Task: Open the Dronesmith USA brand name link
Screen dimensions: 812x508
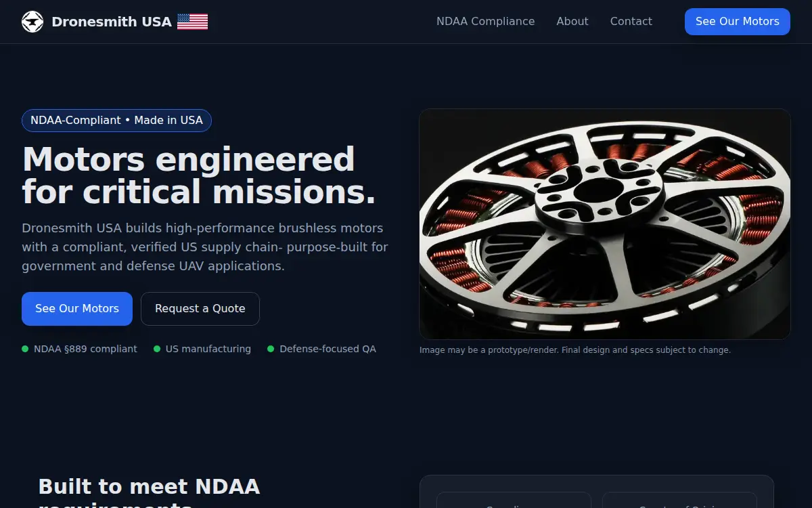Action: (112, 22)
